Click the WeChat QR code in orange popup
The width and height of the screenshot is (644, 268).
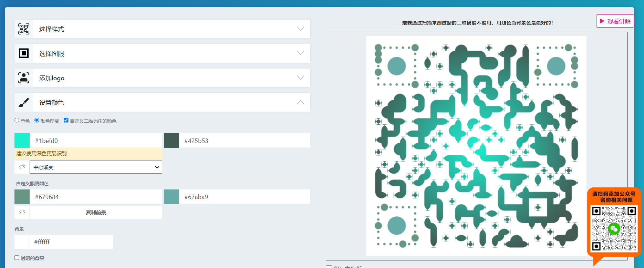tap(614, 228)
